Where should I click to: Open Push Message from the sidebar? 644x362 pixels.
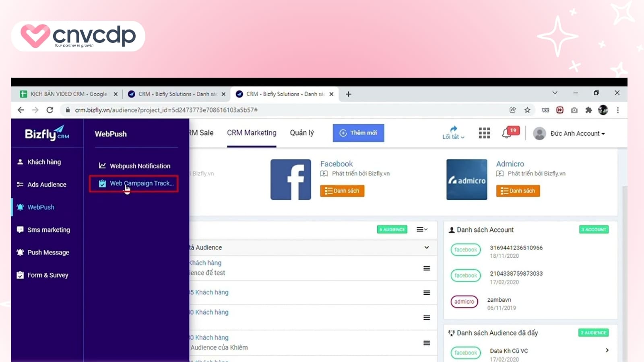[x=47, y=252]
